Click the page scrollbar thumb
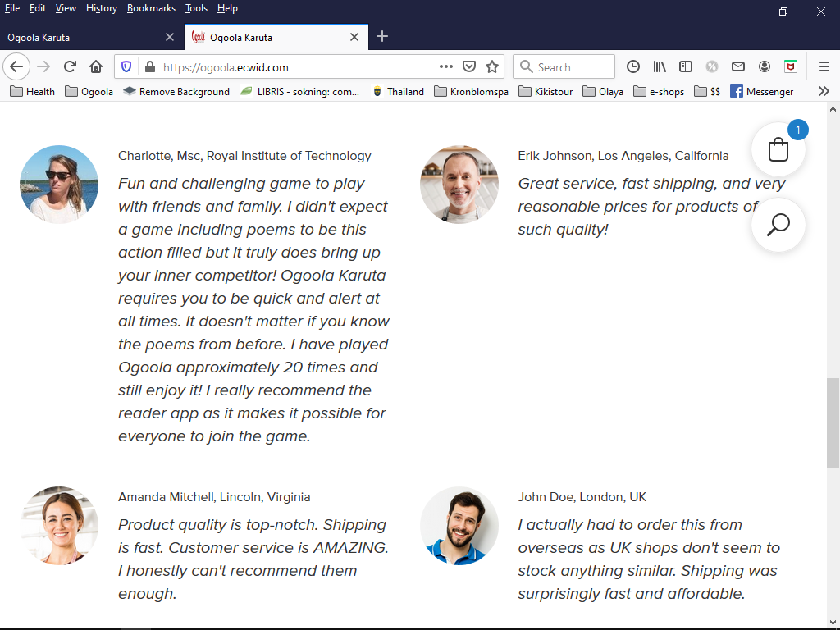 (x=833, y=423)
